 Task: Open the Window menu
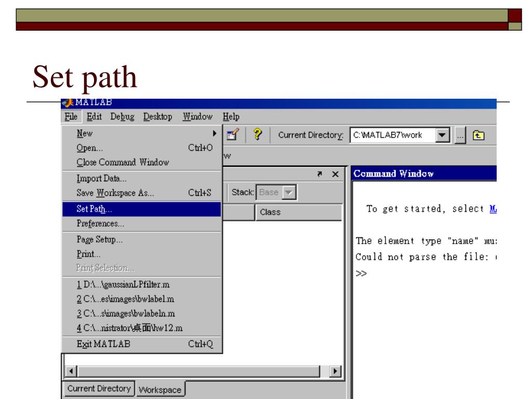click(x=197, y=117)
